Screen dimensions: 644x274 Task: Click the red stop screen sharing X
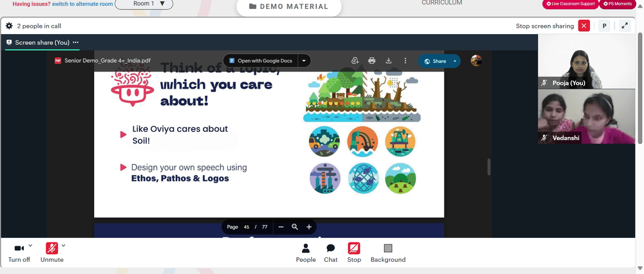pyautogui.click(x=583, y=26)
